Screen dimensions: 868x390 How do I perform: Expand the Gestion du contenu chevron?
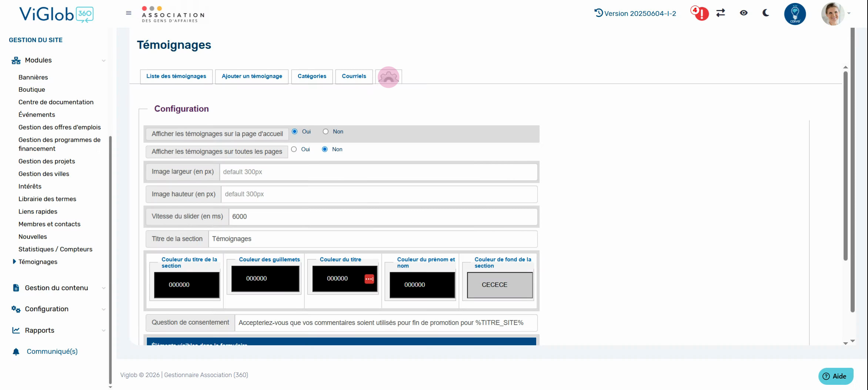[x=104, y=288]
